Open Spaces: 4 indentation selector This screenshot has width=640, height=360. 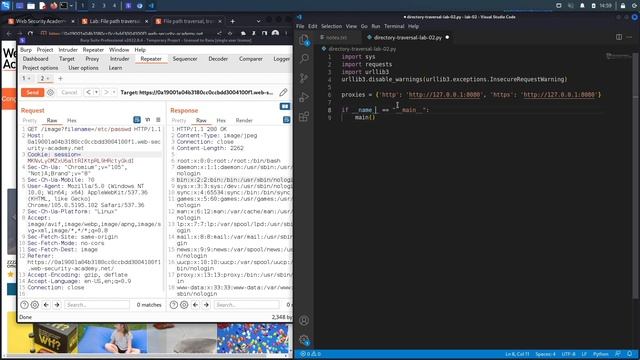pos(545,354)
